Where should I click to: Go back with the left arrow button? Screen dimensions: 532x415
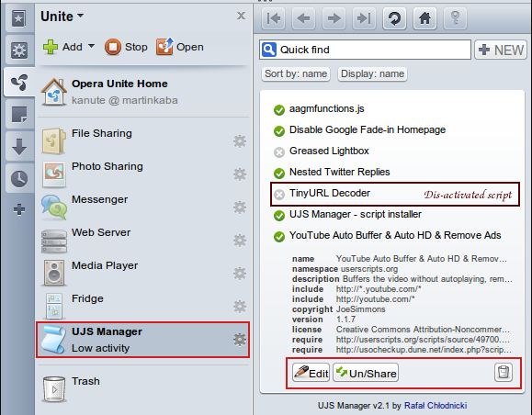point(303,18)
